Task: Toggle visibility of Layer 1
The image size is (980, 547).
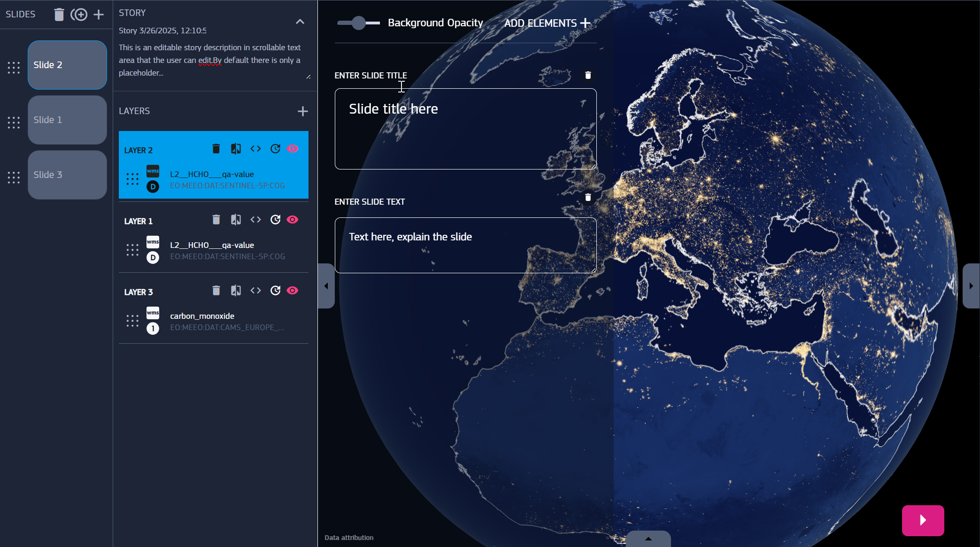Action: [x=293, y=220]
